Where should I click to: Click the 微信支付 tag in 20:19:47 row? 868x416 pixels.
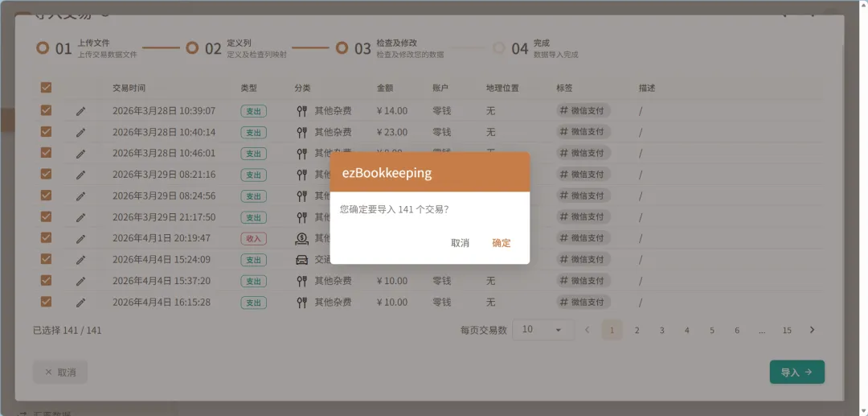coord(583,237)
